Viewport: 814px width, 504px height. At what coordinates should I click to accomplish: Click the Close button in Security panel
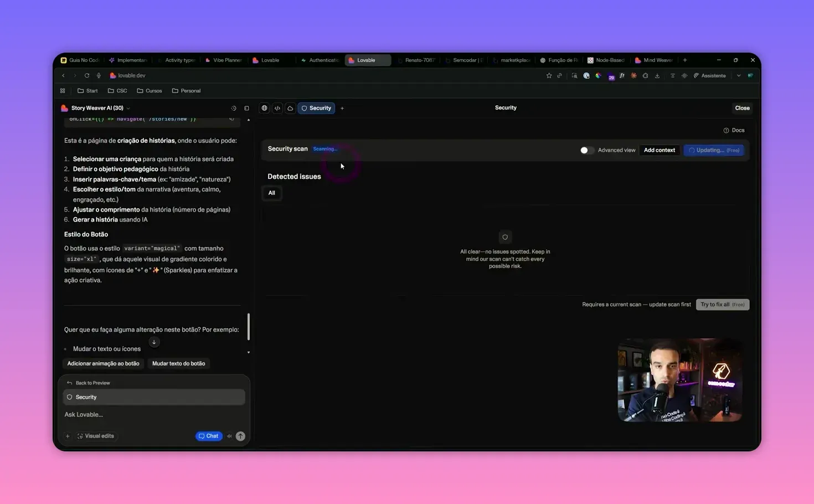tap(742, 108)
